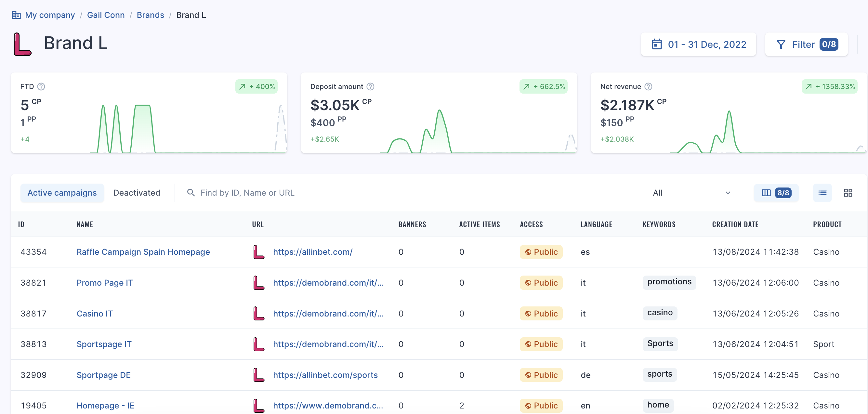Screen dimensions: 868x414
Task: Click Brand L logo in Promo Page IT row
Action: [259, 283]
